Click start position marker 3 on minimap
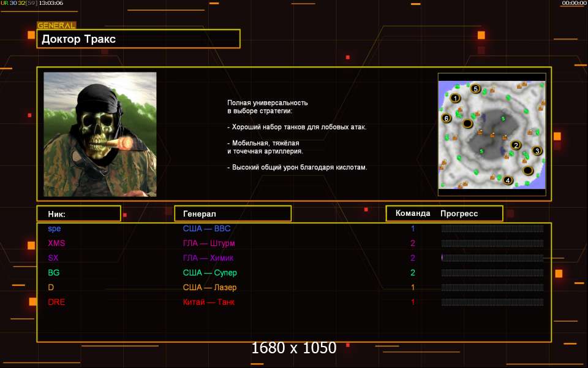Image resolution: width=588 pixels, height=368 pixels. 537,151
